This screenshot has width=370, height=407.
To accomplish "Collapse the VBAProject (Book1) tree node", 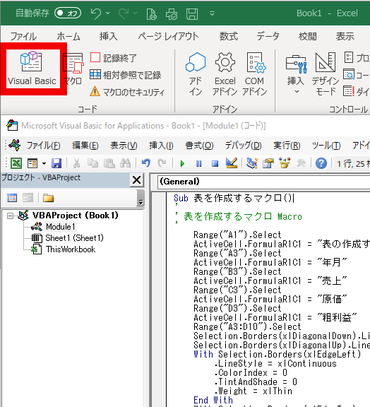I will click(10, 216).
